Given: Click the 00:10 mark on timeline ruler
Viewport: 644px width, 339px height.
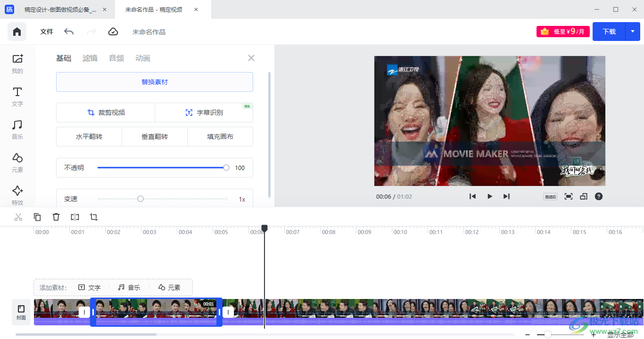Looking at the screenshot, I should (400, 232).
